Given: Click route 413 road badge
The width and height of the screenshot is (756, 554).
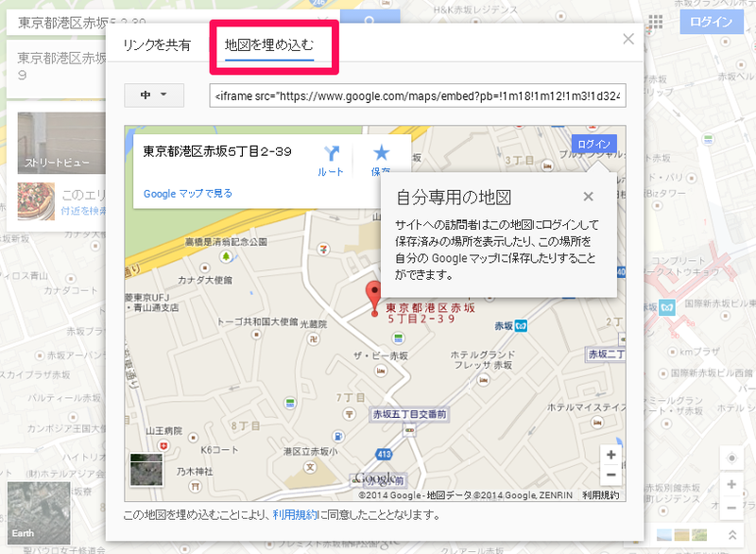Looking at the screenshot, I should click(384, 454).
